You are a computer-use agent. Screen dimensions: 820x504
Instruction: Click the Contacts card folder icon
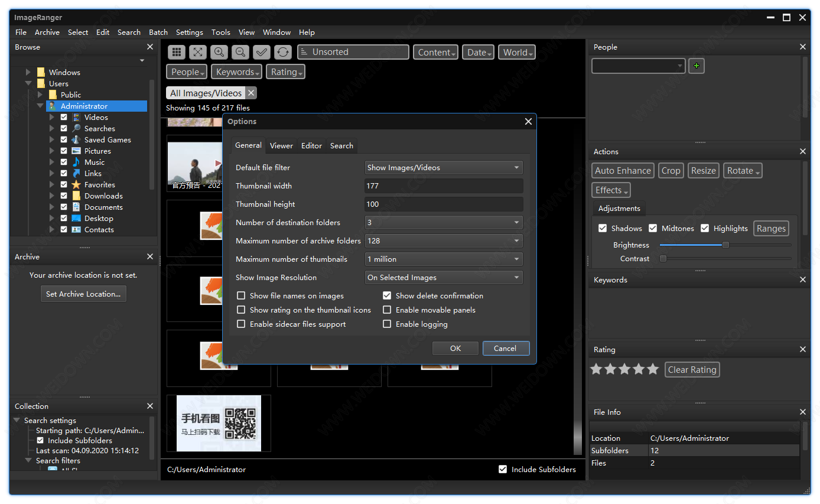click(x=76, y=230)
